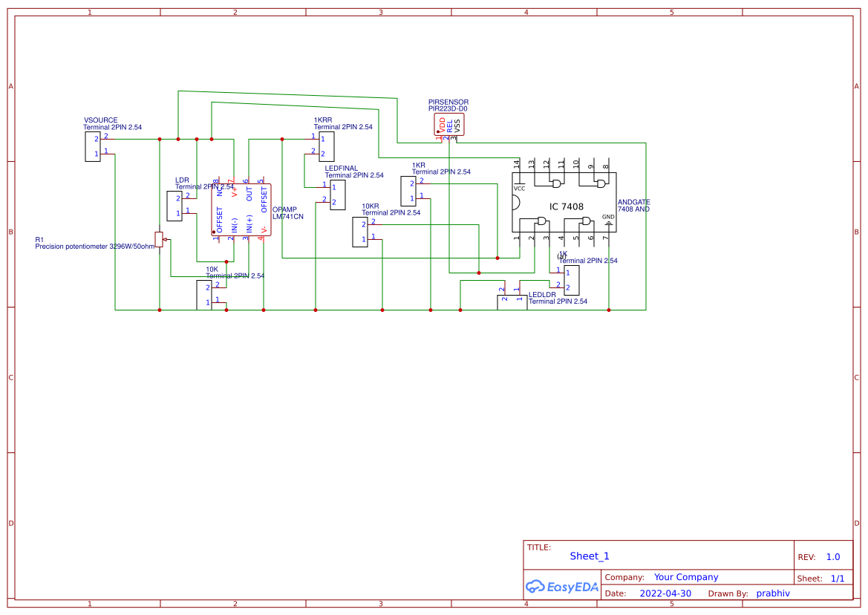Select the REL pin label on PIRSENSOR
Image resolution: width=868 pixels, height=615 pixels.
[x=449, y=126]
